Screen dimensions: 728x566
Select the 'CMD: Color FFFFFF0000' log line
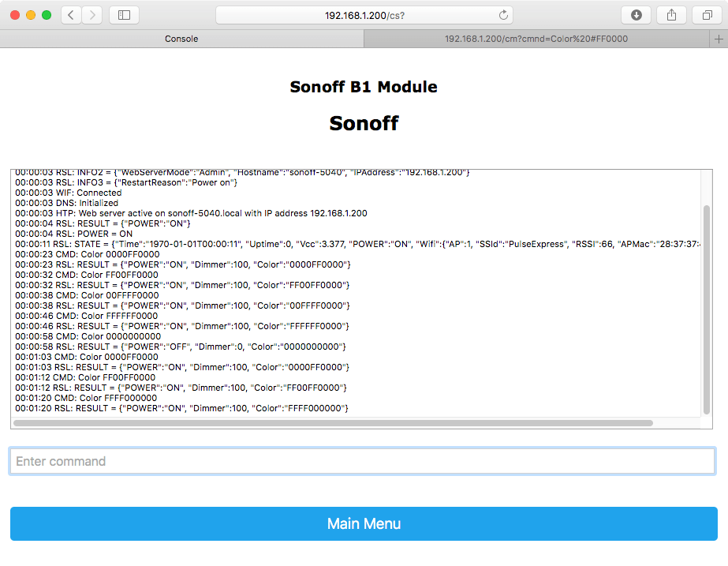click(86, 316)
